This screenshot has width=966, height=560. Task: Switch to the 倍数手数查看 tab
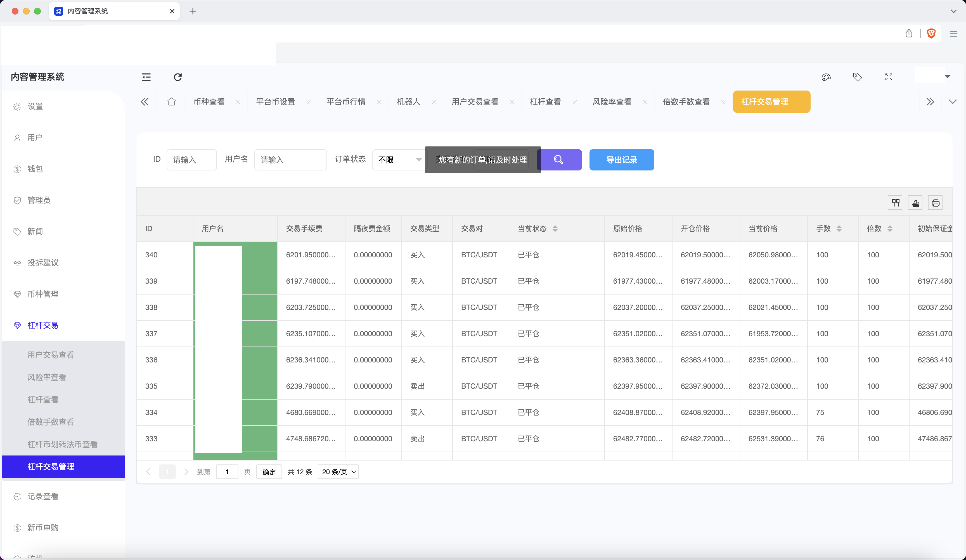tap(686, 101)
